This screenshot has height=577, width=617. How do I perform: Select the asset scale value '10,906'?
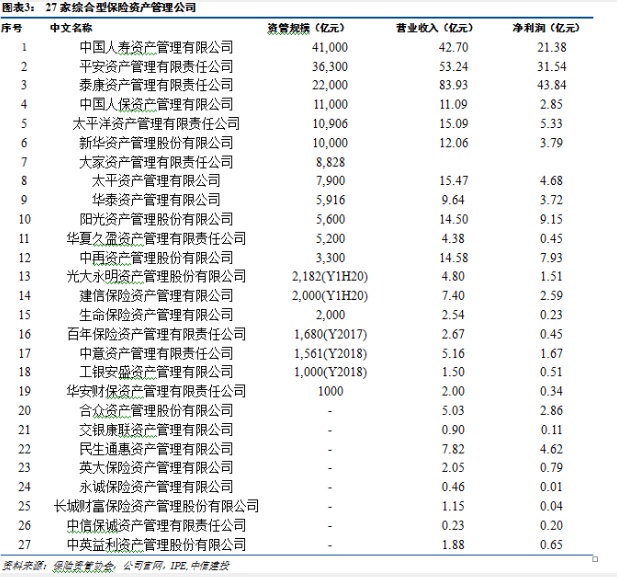[330, 124]
